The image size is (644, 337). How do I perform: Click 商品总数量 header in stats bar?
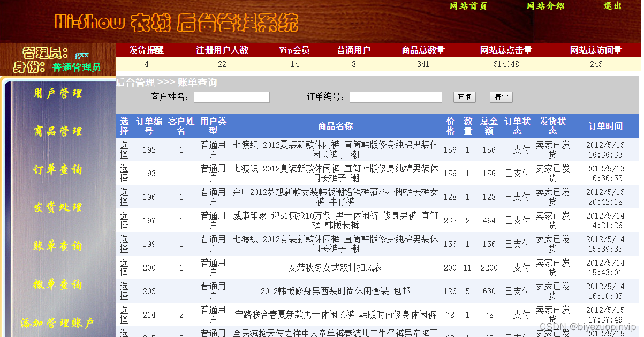click(x=423, y=50)
